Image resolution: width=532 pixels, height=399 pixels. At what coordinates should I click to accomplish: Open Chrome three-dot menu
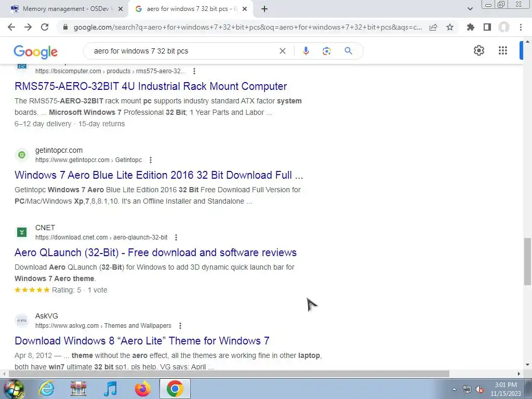[x=521, y=27]
